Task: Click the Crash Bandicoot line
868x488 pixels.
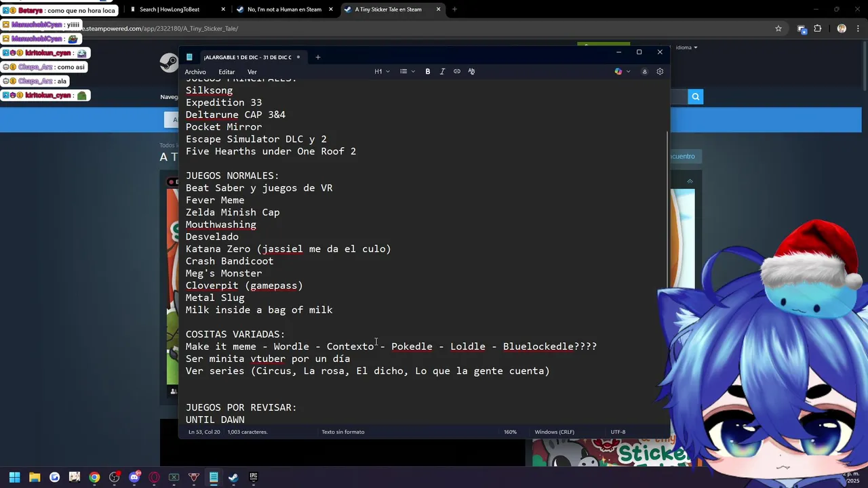Action: (x=229, y=261)
